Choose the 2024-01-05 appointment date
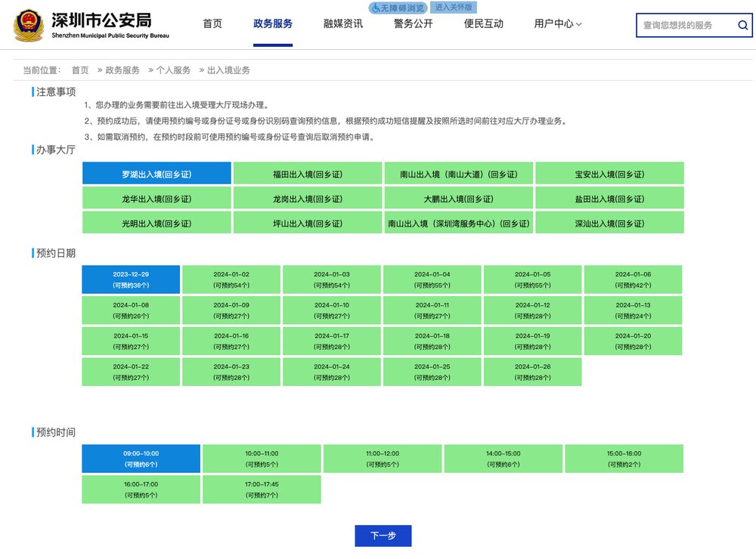 pyautogui.click(x=531, y=279)
